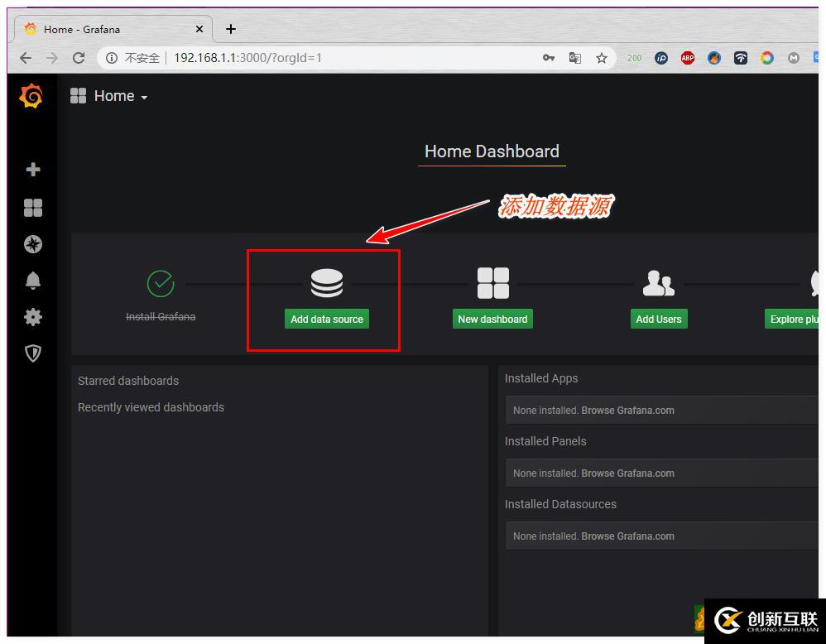Click the database stack icon above Add data source
This screenshot has height=644, width=826.
tap(327, 284)
